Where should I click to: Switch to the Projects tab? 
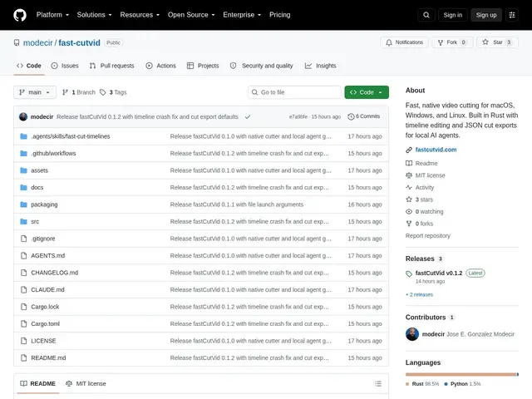tap(203, 66)
